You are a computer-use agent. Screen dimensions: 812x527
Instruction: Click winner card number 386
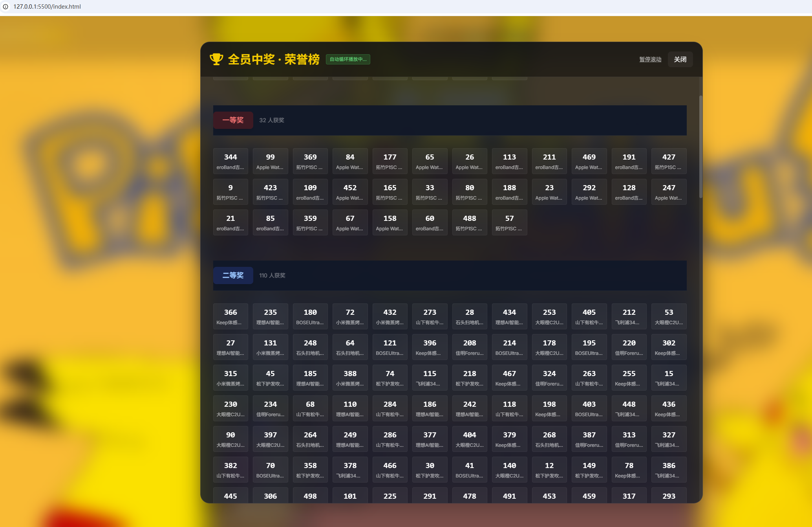tap(668, 470)
